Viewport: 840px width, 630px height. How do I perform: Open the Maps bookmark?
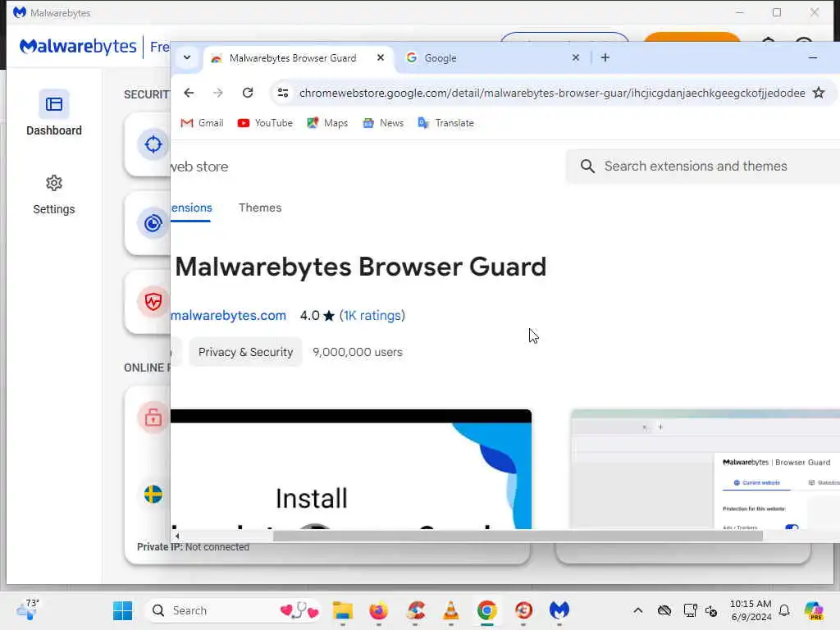coord(327,123)
